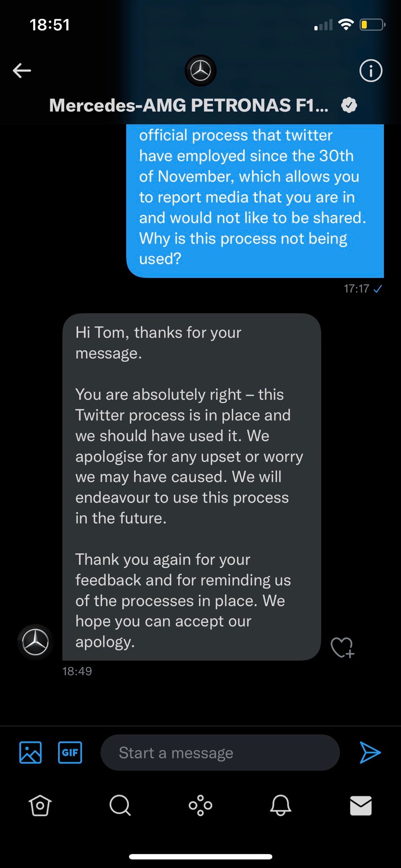Open the Spaces tab
401x868 pixels.
[200, 805]
